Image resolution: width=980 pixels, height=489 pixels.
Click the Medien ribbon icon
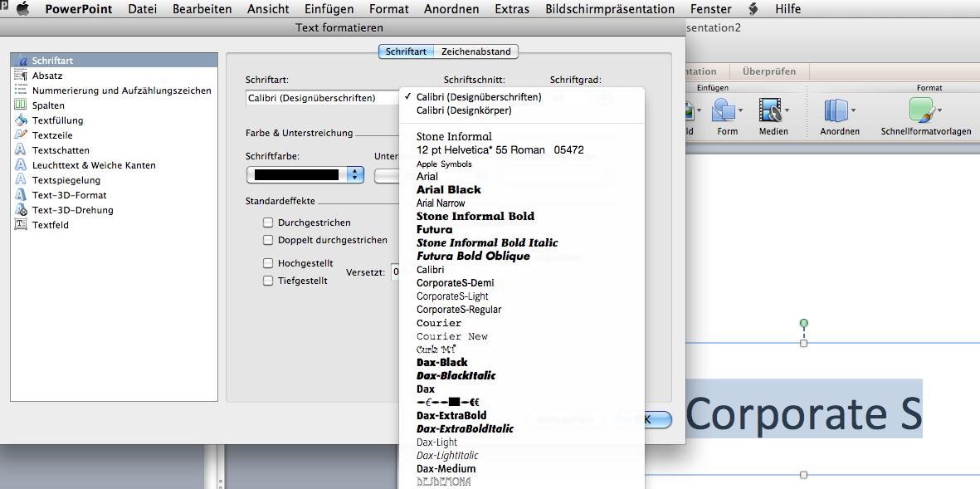click(771, 110)
